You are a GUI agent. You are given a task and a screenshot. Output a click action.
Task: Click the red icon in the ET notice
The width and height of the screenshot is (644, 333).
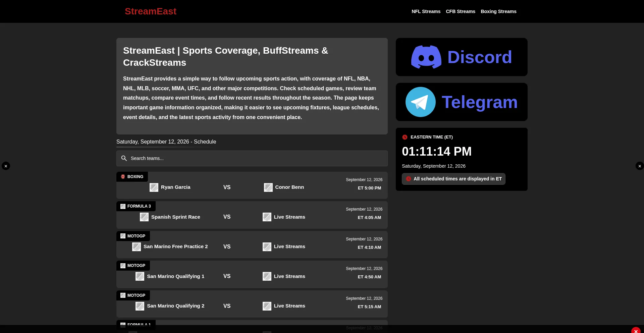tap(409, 179)
